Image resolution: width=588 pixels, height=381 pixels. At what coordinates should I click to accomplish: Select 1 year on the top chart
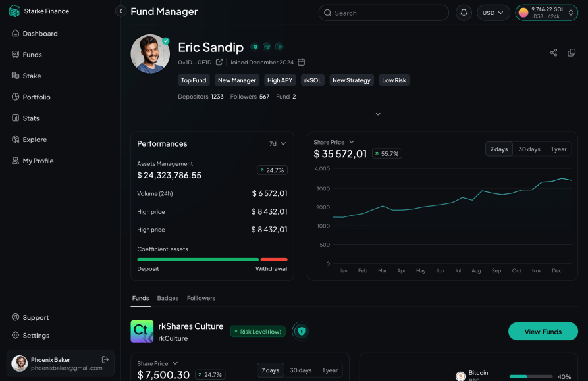(558, 149)
